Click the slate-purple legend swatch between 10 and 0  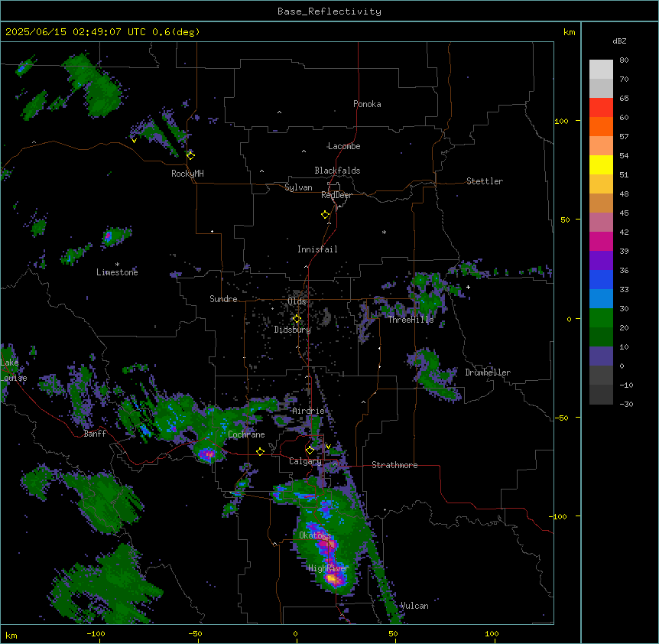601,356
